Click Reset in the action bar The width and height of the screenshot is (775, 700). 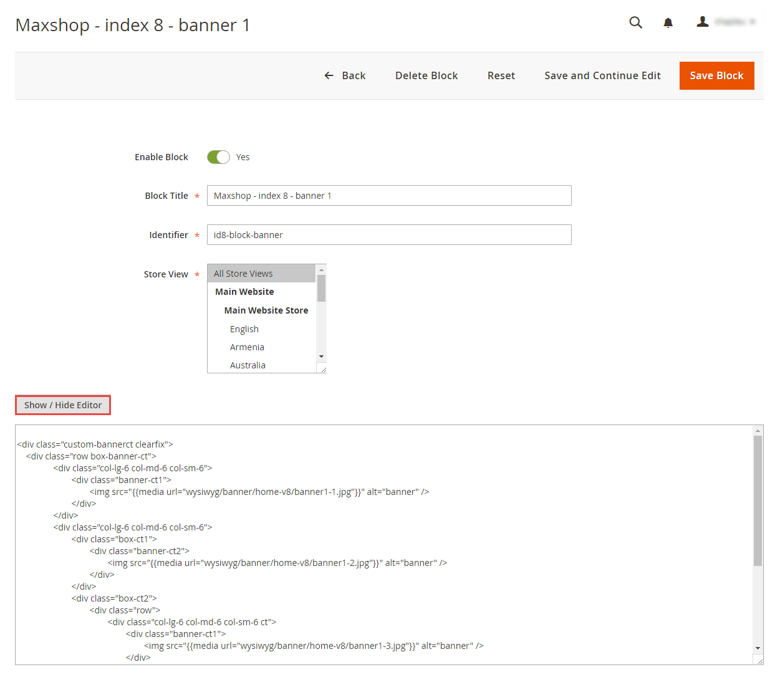pyautogui.click(x=501, y=75)
